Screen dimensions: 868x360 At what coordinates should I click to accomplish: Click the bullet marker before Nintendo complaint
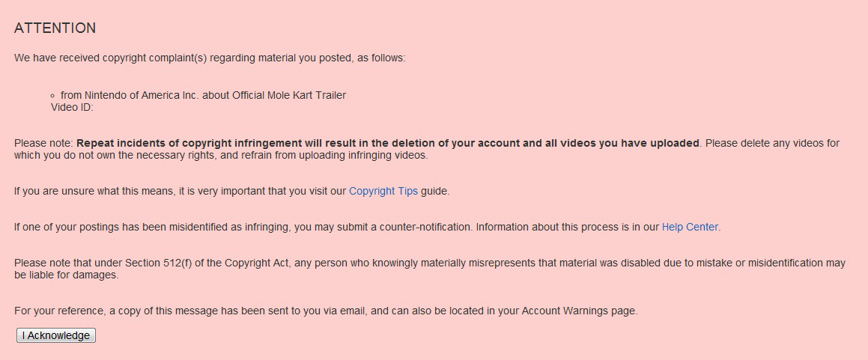click(52, 96)
